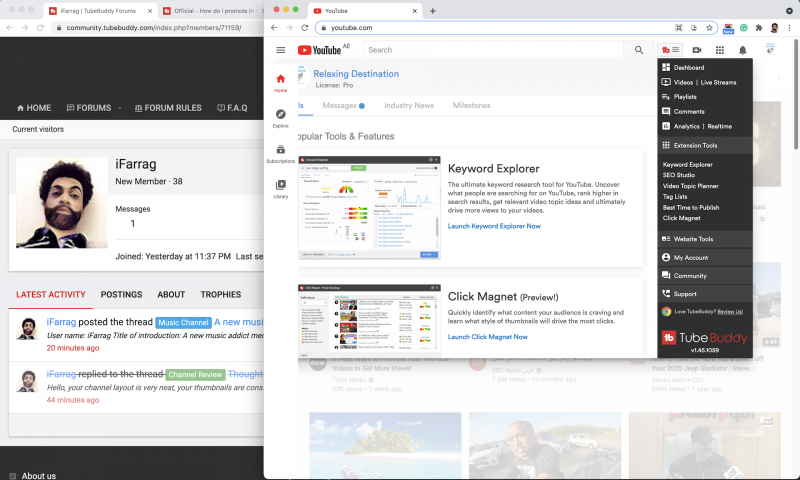
Task: Go to Explore in YouTube sidebar
Action: [x=280, y=118]
